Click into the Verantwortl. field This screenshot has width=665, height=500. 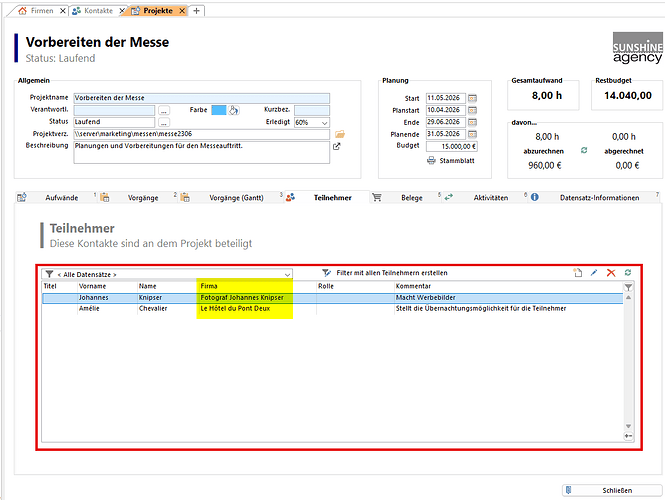tap(115, 110)
